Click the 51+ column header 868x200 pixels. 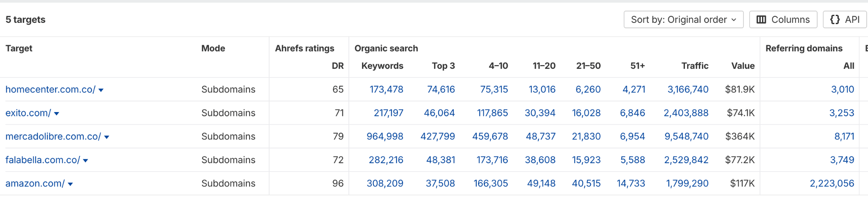coord(637,66)
